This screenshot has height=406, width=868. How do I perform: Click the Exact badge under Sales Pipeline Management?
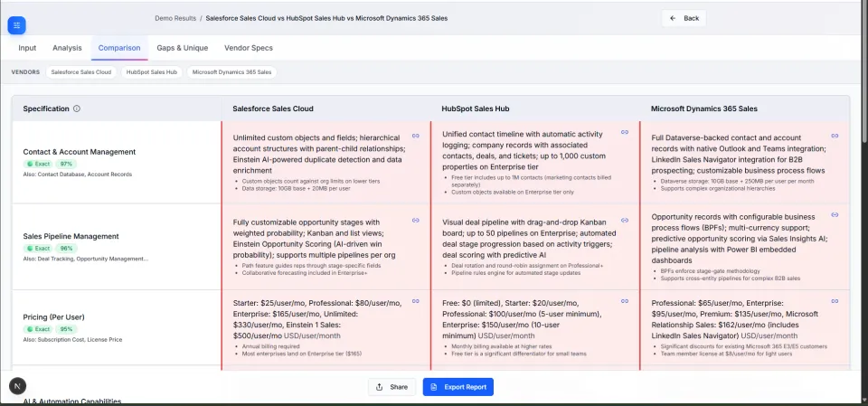[x=38, y=248]
